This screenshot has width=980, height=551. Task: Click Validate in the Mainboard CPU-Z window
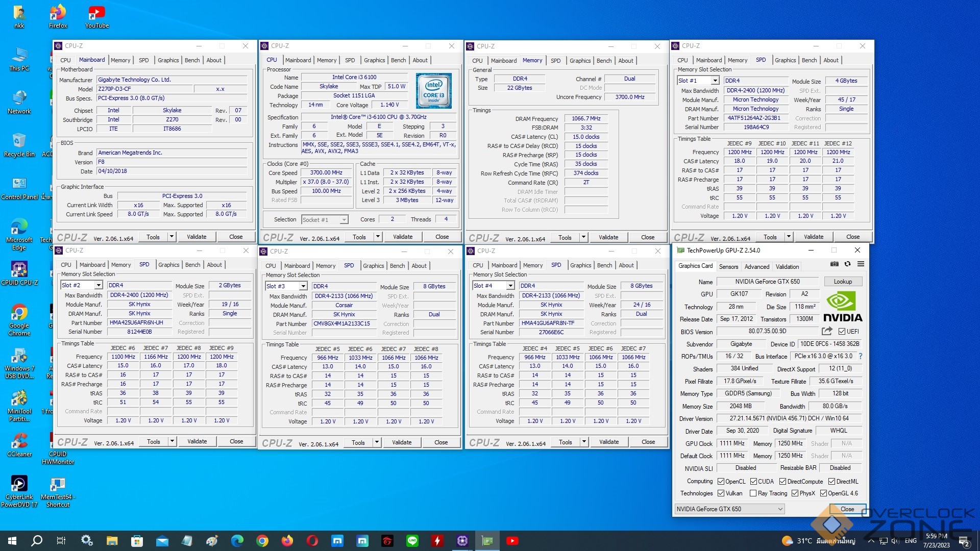point(197,237)
